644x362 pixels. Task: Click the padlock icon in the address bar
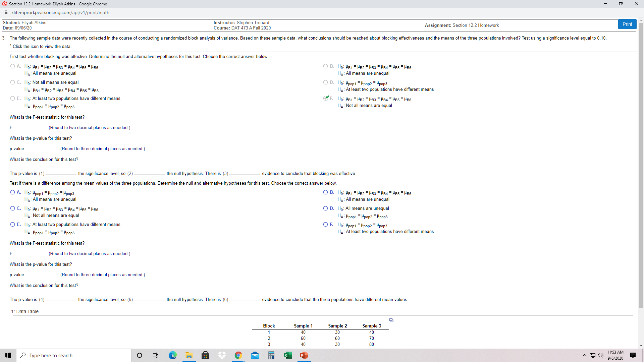6,12
